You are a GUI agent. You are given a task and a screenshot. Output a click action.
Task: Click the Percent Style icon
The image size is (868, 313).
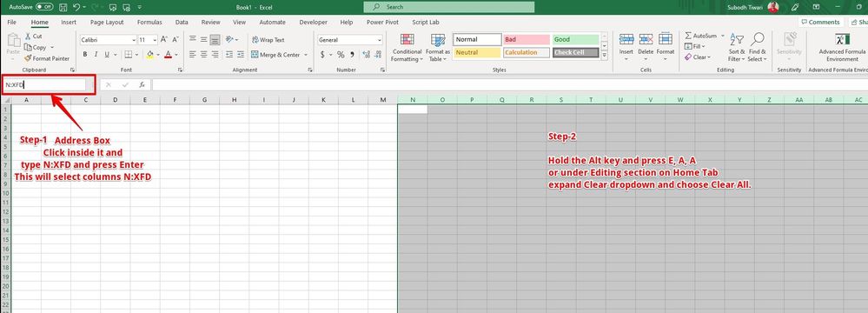(341, 55)
